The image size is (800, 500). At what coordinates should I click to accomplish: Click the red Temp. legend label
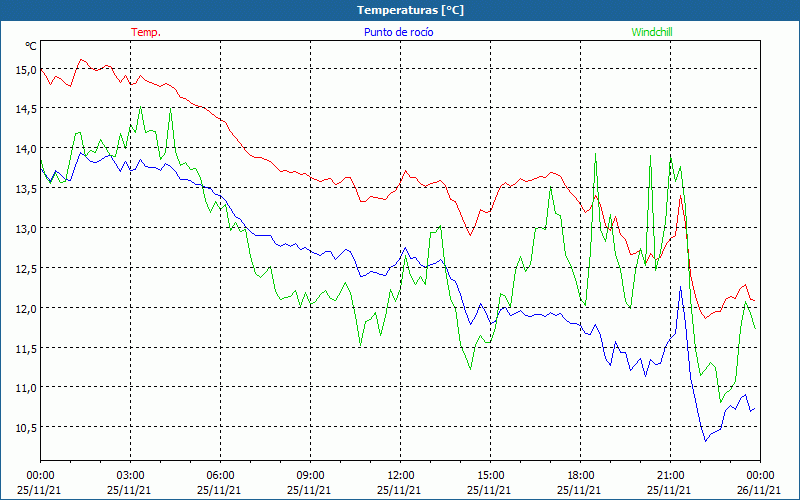[x=146, y=32]
